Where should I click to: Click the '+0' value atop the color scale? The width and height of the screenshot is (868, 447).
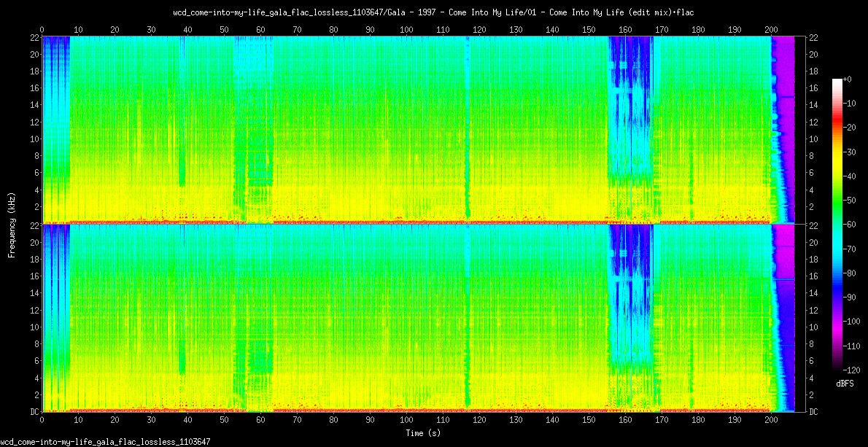coord(846,79)
